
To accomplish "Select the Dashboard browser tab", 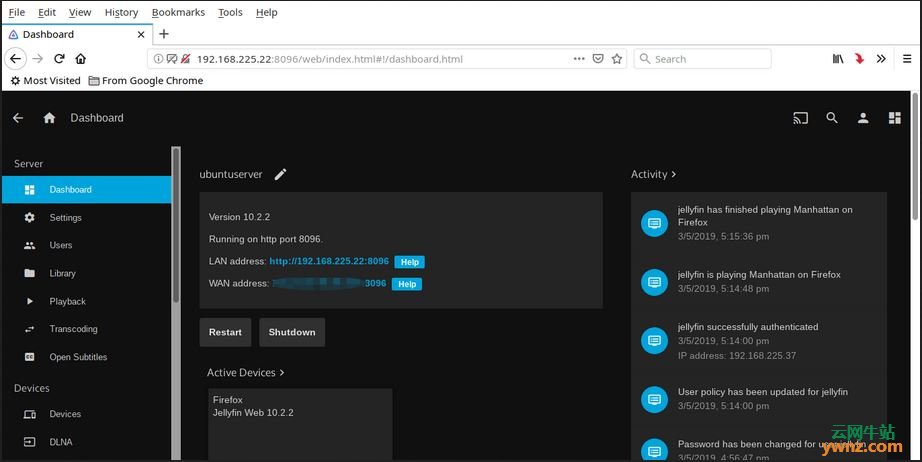I will tap(76, 34).
